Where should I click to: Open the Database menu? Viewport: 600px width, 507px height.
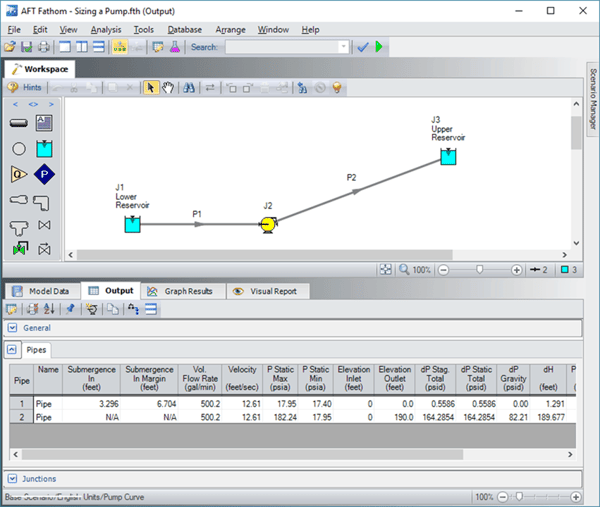[184, 30]
